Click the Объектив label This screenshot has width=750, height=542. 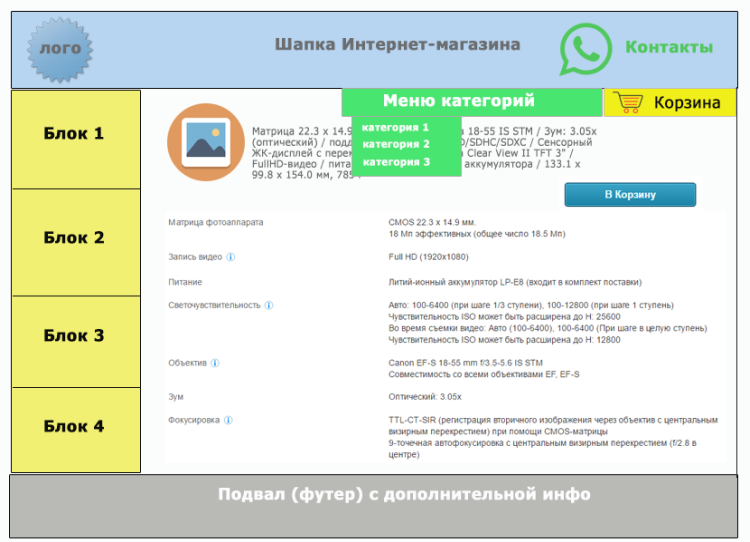click(188, 363)
